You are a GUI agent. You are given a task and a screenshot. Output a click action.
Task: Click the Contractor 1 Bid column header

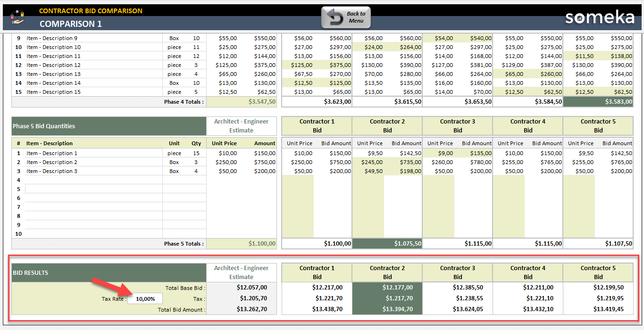(316, 125)
